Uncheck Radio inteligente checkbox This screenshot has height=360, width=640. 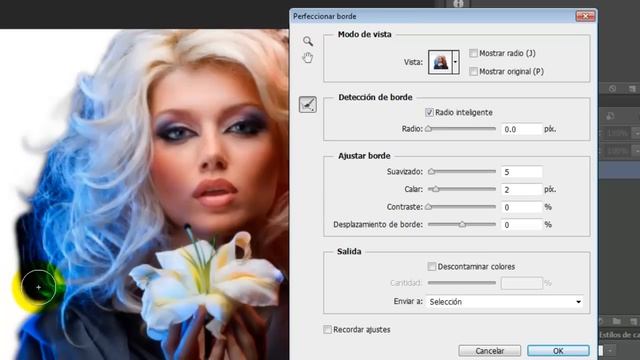[429, 112]
